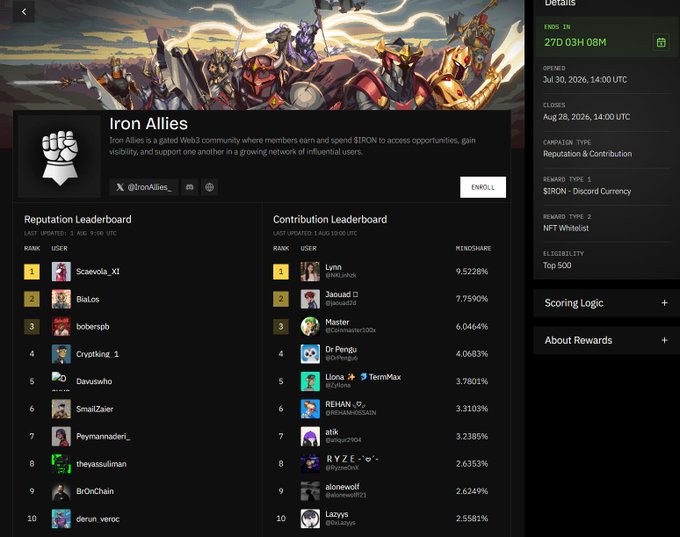Viewport: 680px width, 537px height.
Task: Open Peymannaderi_ avatar image
Action: (61, 436)
